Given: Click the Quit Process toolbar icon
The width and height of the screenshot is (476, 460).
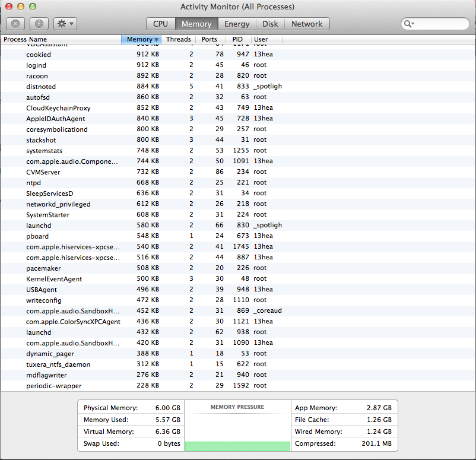Looking at the screenshot, I should pyautogui.click(x=15, y=24).
